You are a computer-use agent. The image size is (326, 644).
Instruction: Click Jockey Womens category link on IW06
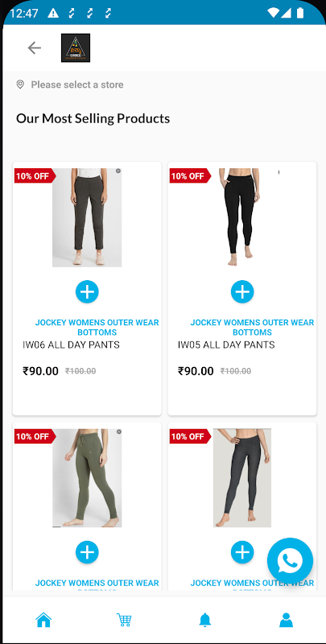(x=97, y=328)
